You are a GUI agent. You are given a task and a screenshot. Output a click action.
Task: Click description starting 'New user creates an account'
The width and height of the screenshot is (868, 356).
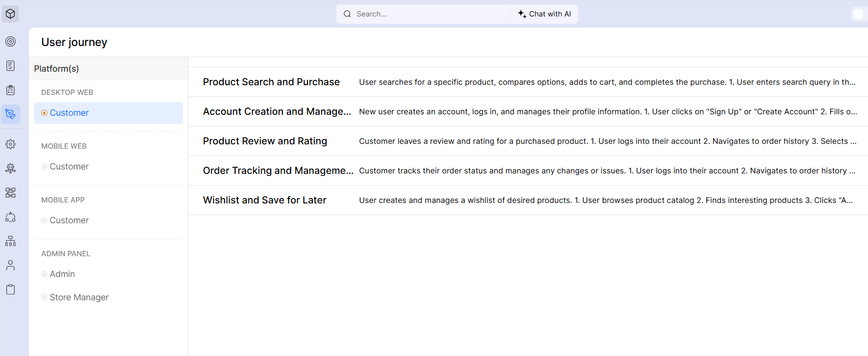click(x=608, y=112)
